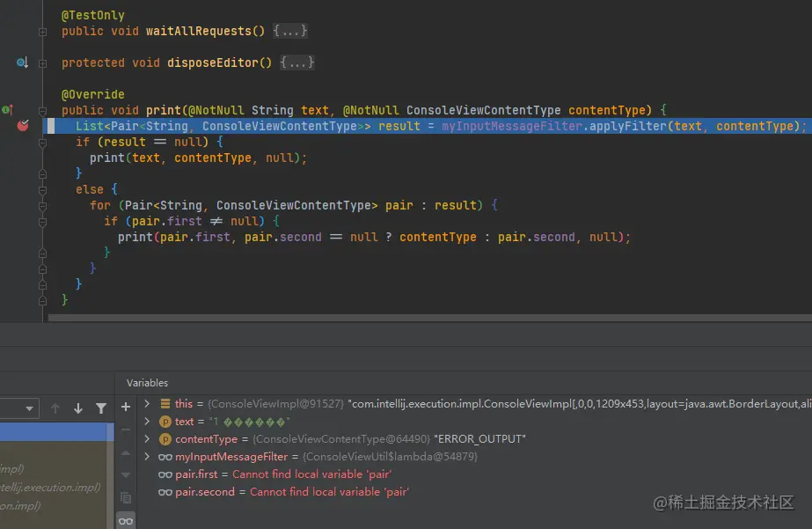Click the 'Cannot find local variable' error for pair.first
Viewport: 812px width, 529px height.
[x=311, y=474]
